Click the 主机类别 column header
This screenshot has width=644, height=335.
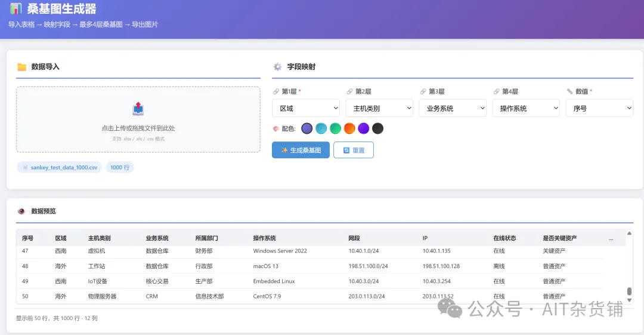tap(100, 238)
